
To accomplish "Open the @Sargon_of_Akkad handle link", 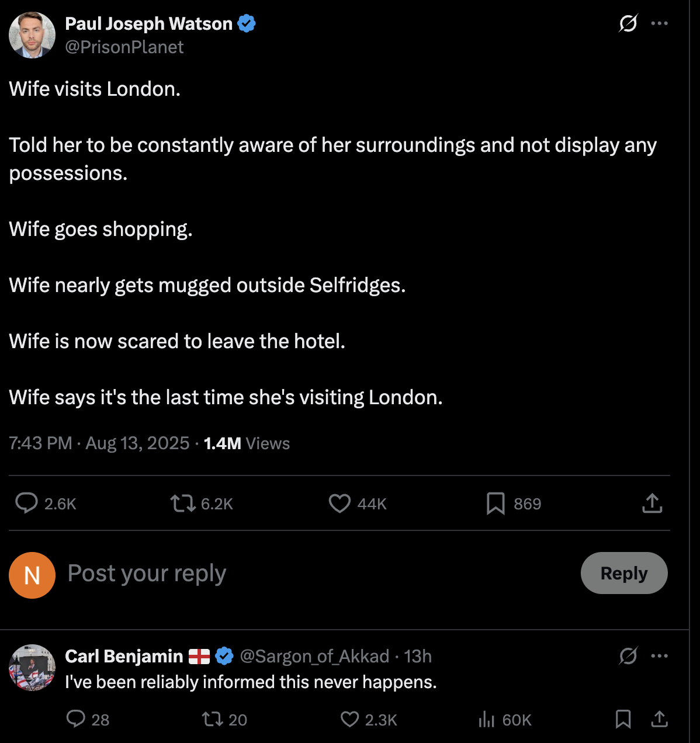I will 314,657.
